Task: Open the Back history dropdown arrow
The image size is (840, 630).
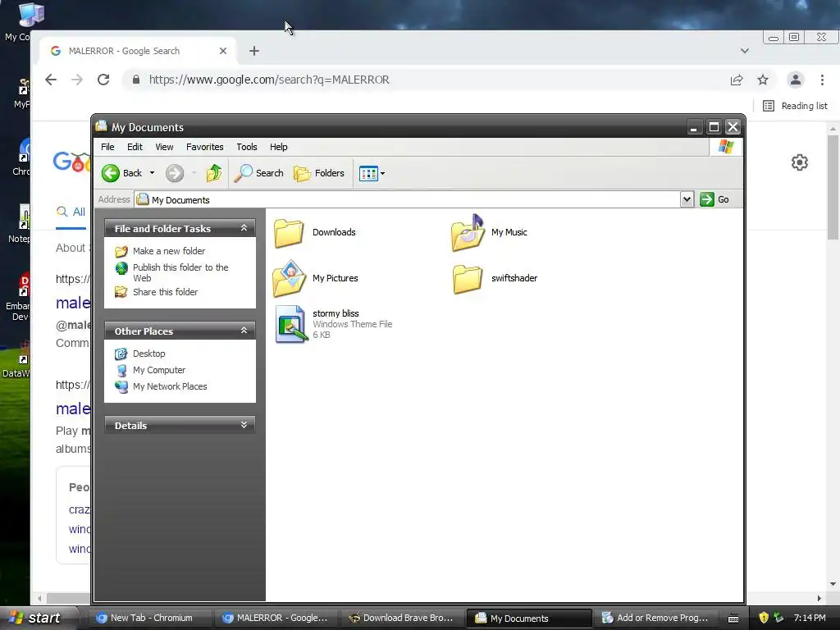Action: [x=152, y=173]
